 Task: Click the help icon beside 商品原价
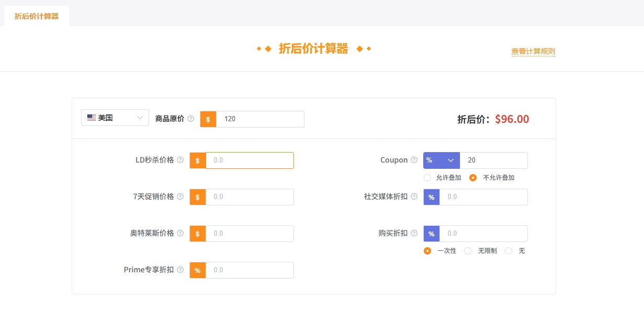coord(191,119)
